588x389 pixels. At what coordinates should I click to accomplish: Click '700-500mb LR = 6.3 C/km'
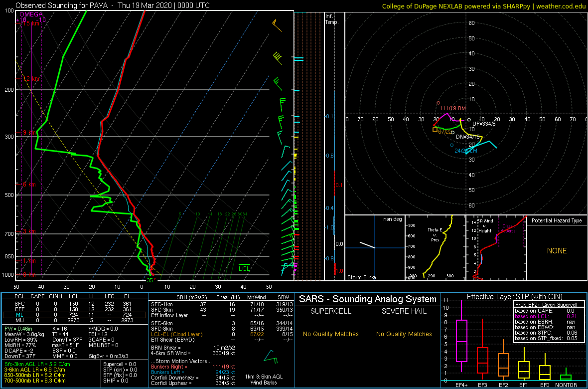click(x=35, y=381)
